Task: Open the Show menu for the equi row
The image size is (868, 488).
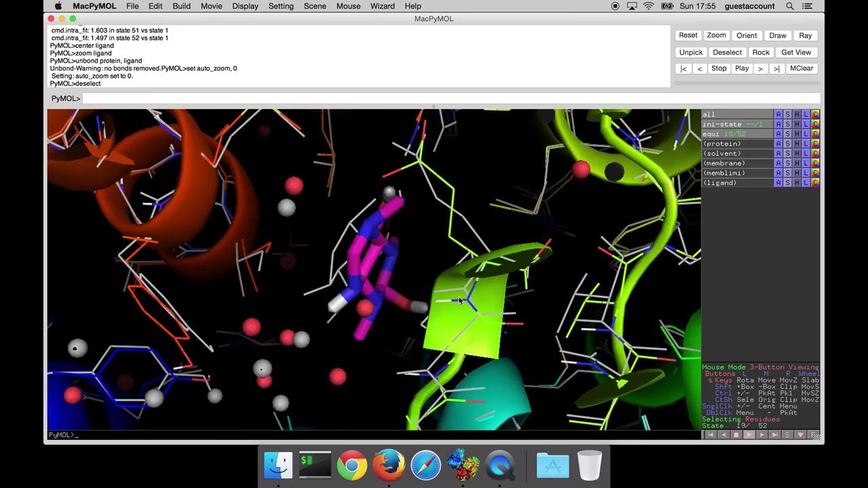Action: pos(787,134)
